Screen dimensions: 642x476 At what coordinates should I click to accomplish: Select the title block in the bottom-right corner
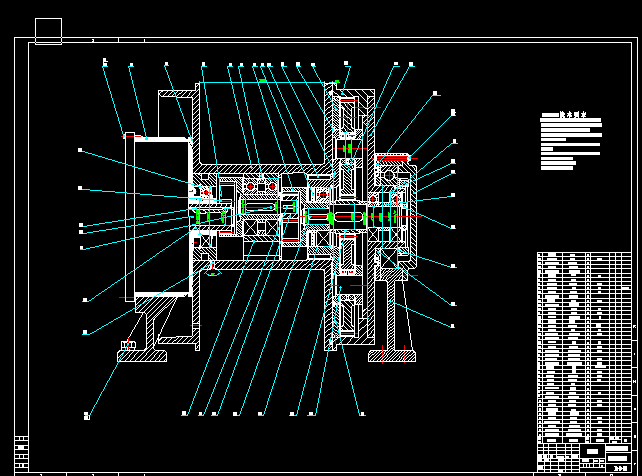click(x=584, y=457)
